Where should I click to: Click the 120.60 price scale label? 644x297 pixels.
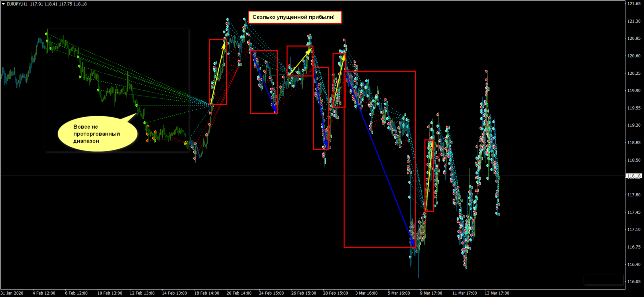tap(634, 56)
